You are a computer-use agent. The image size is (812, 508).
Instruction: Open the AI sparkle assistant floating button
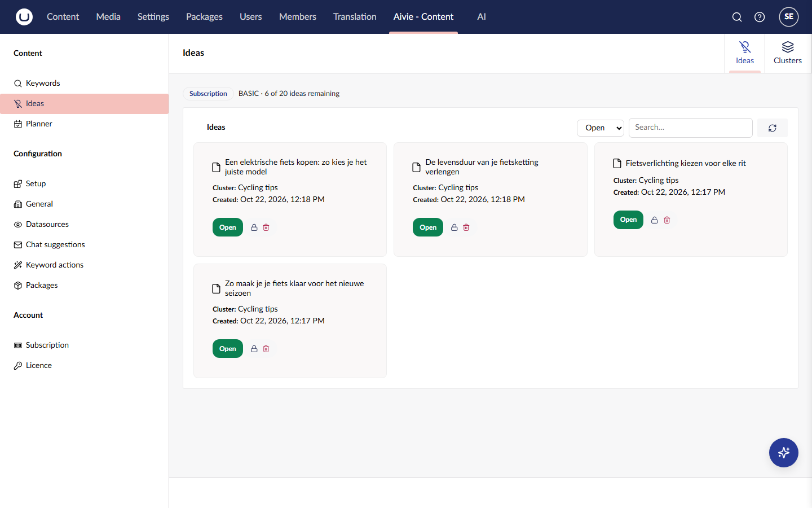coord(784,453)
